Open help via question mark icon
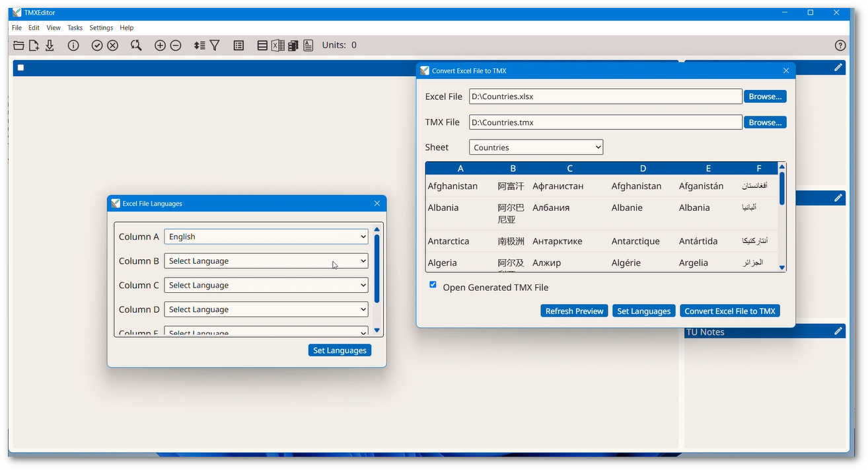The image size is (868, 470). click(x=840, y=46)
